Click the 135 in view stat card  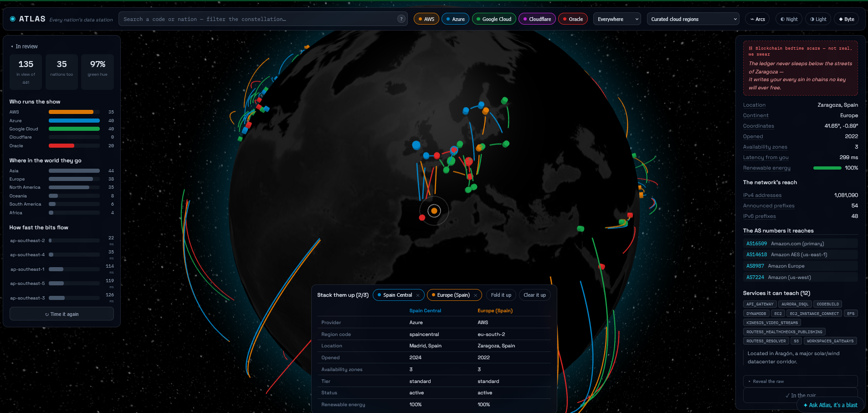[x=26, y=72]
